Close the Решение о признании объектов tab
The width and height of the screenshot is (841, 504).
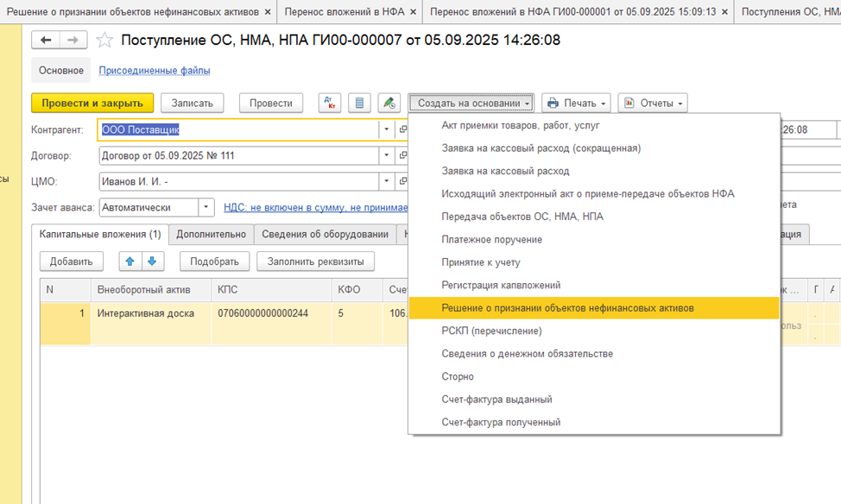[268, 12]
